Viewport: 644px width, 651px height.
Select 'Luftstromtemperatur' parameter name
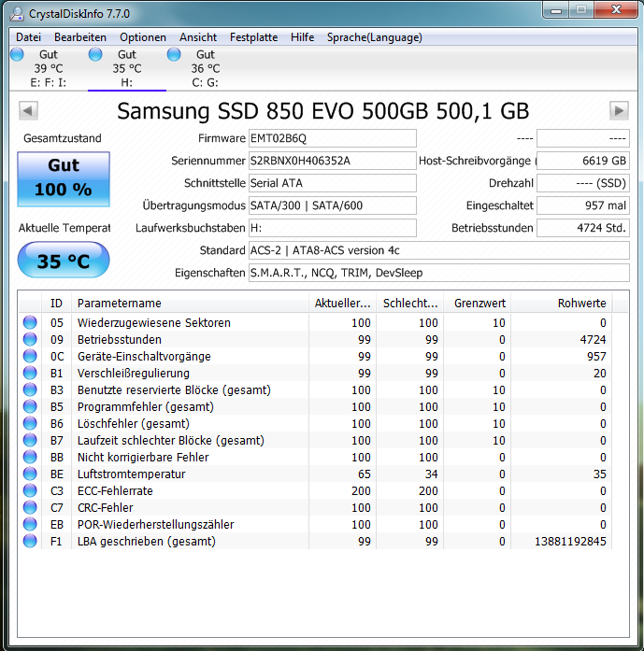pyautogui.click(x=131, y=474)
